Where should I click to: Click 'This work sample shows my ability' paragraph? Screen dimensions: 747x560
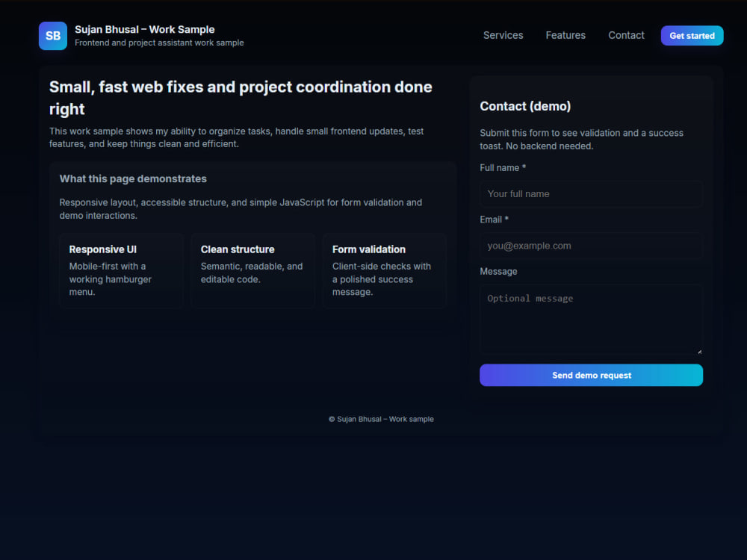point(236,137)
